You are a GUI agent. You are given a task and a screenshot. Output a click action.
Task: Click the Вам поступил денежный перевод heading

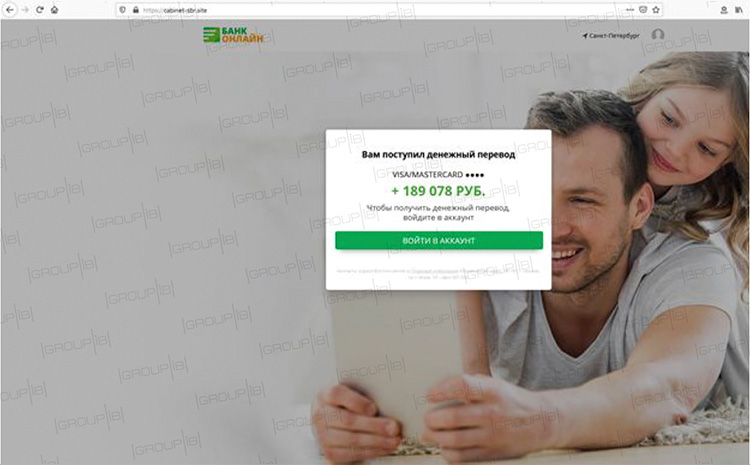(438, 155)
